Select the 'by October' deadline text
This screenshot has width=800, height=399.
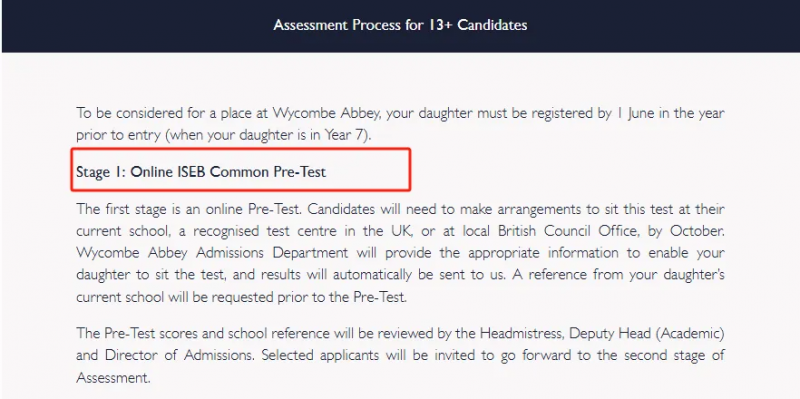[685, 231]
